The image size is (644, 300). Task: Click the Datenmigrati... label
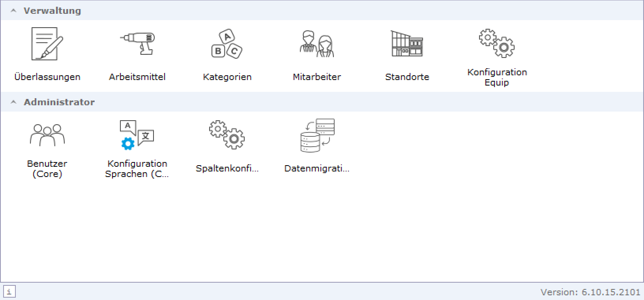coord(317,168)
